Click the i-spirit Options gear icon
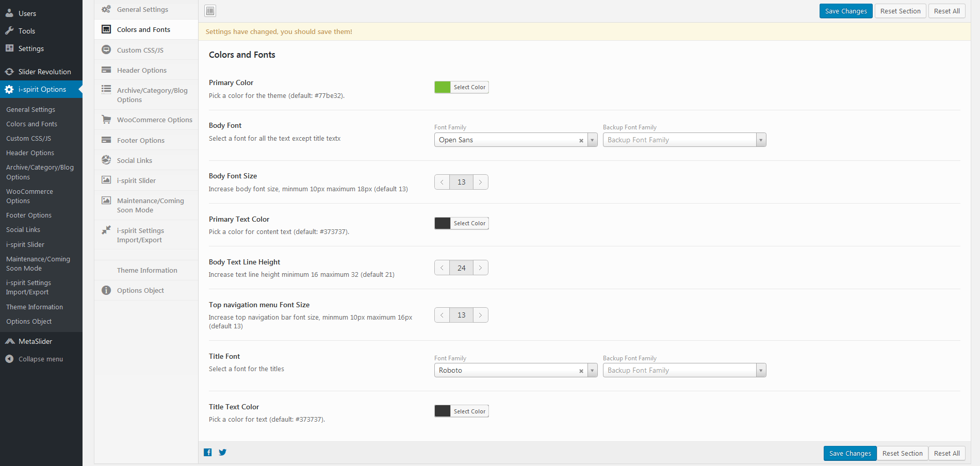This screenshot has height=466, width=980. pos(9,89)
